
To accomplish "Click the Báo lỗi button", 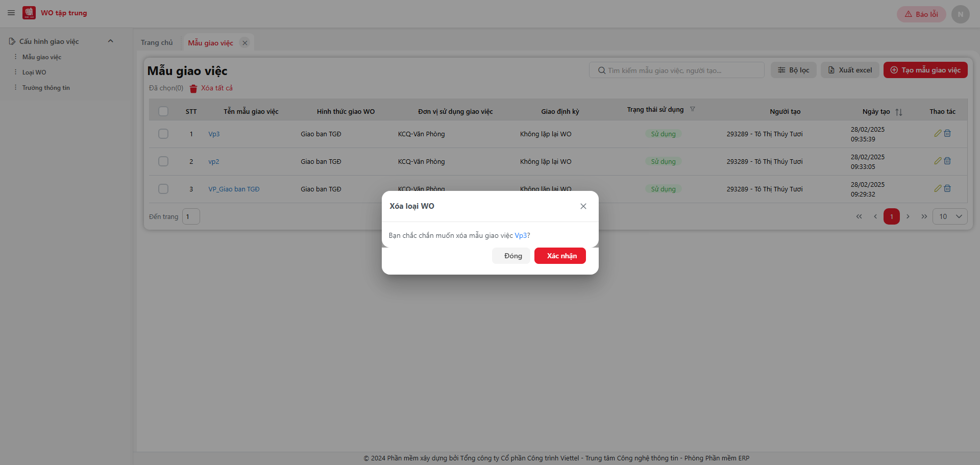I will click(x=921, y=14).
